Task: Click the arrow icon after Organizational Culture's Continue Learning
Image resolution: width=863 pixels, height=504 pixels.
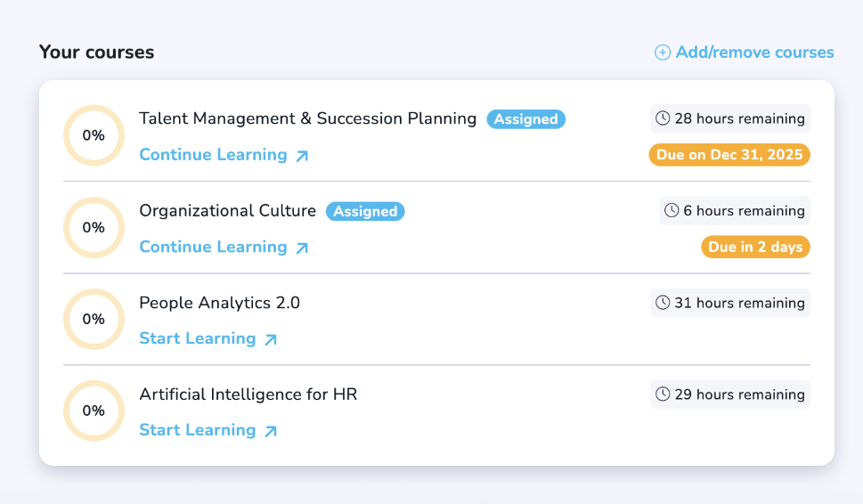Action: pos(302,248)
